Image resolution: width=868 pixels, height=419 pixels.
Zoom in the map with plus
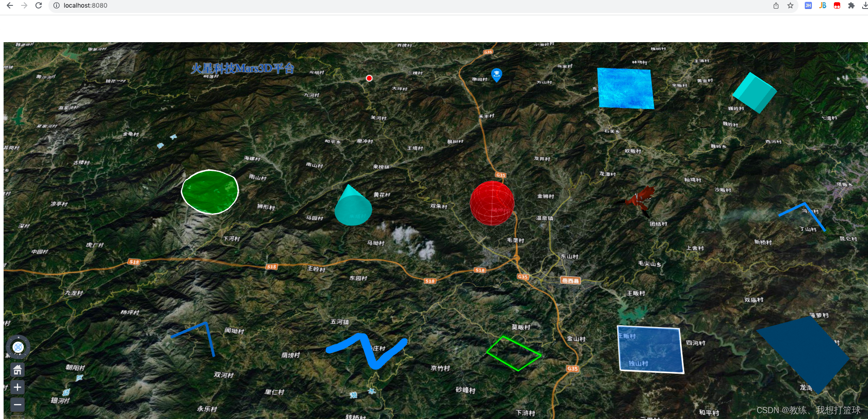[17, 387]
